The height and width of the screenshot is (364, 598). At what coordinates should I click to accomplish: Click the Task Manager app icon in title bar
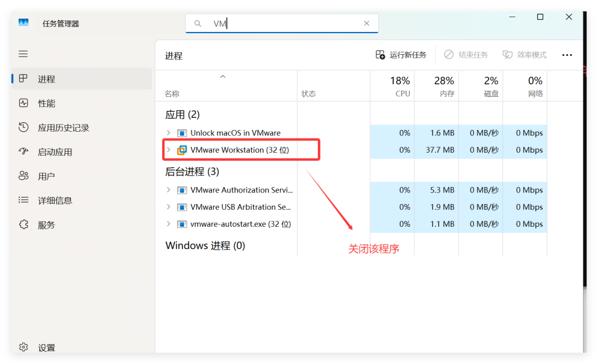(23, 23)
